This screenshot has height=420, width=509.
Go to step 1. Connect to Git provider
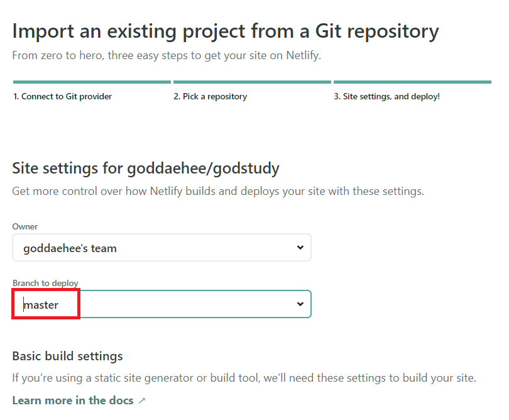pos(62,96)
